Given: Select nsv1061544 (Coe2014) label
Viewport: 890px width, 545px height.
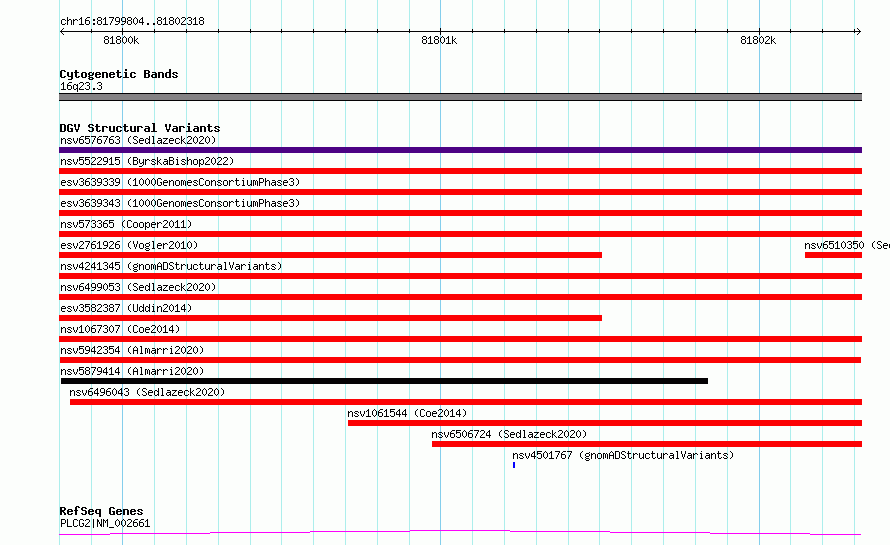Looking at the screenshot, I should click(x=407, y=413).
